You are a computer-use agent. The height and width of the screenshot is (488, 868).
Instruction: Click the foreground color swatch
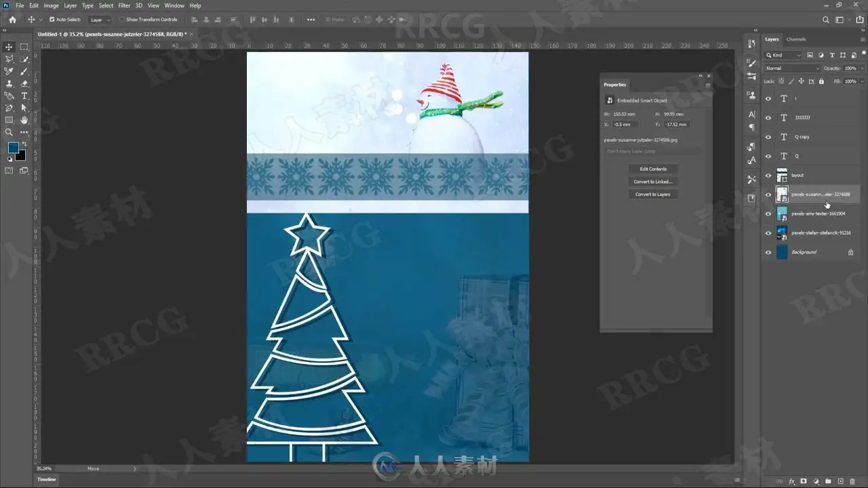click(13, 148)
